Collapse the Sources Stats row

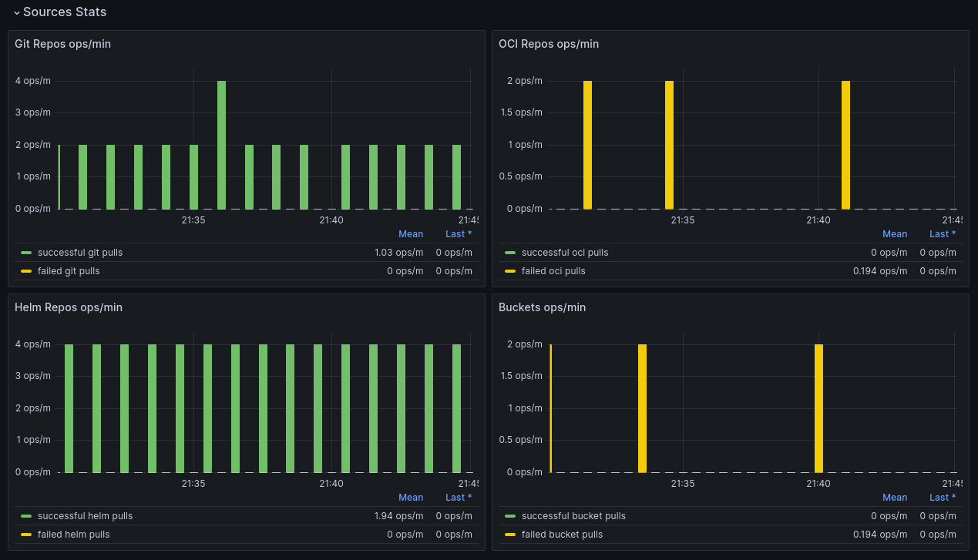click(63, 12)
